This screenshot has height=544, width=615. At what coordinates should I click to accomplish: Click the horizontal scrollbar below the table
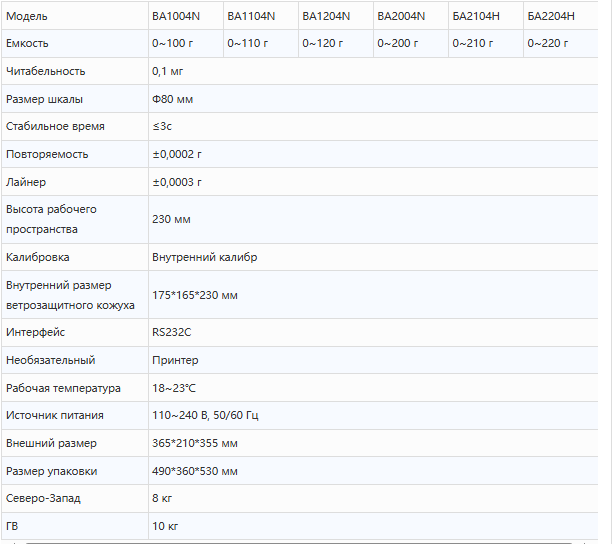[x=300, y=541]
